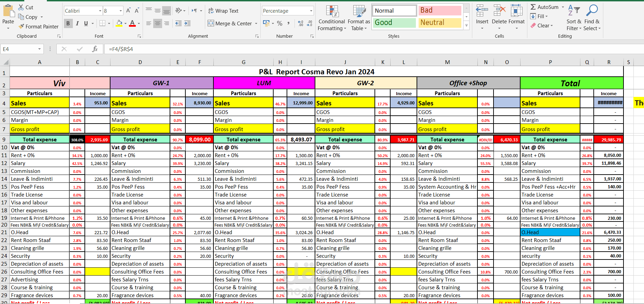
Task: Click the Cut scissors button
Action: [26, 7]
